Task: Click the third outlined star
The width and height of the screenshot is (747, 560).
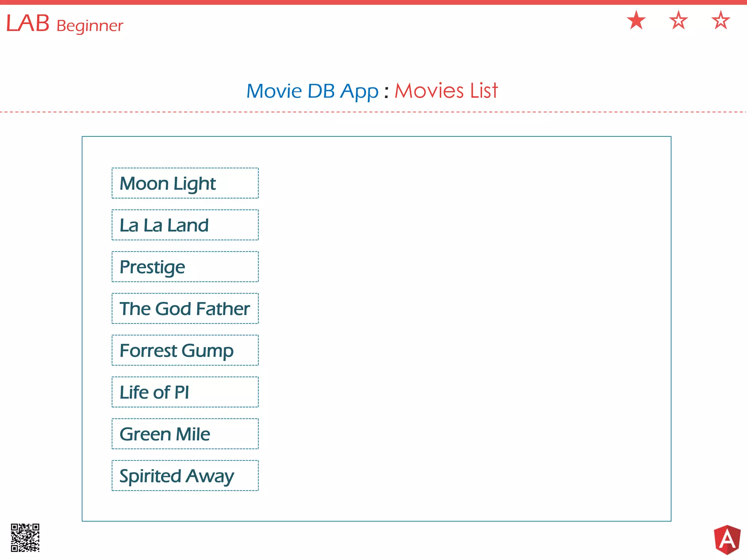Action: [x=721, y=20]
